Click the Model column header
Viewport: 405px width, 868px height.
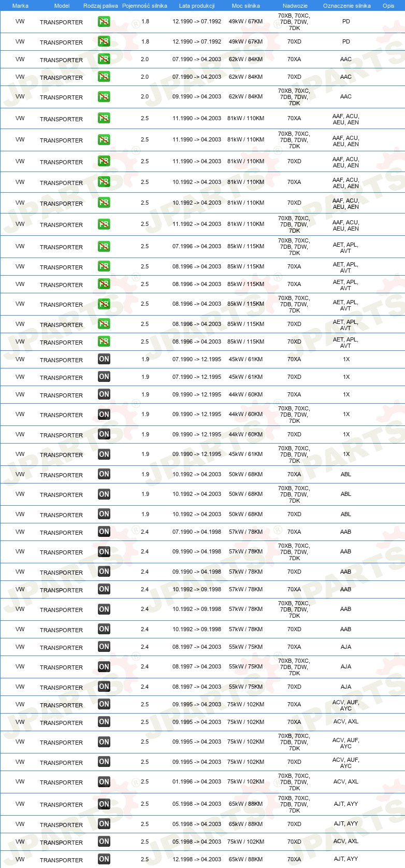62,6
